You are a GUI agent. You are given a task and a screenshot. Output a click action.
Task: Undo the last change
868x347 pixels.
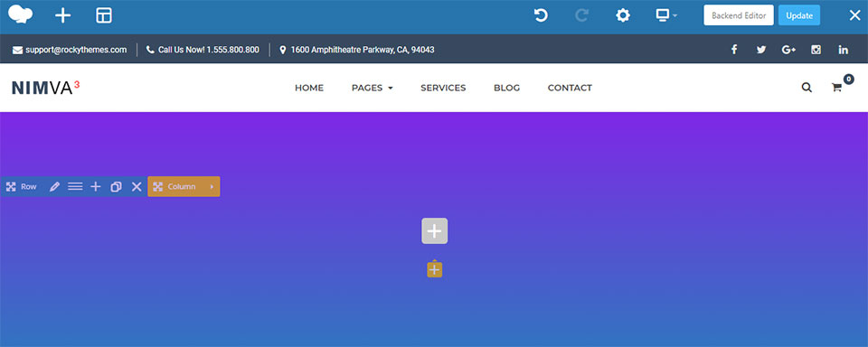coord(541,15)
